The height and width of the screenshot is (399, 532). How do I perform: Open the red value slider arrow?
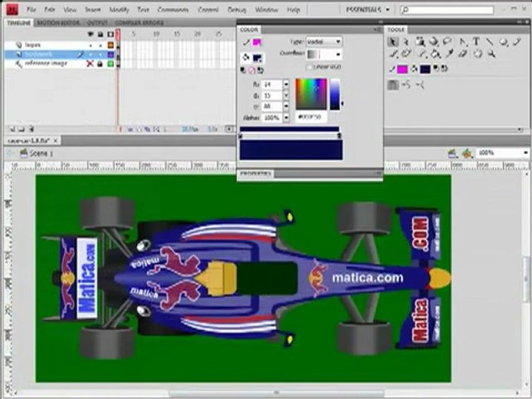[286, 84]
